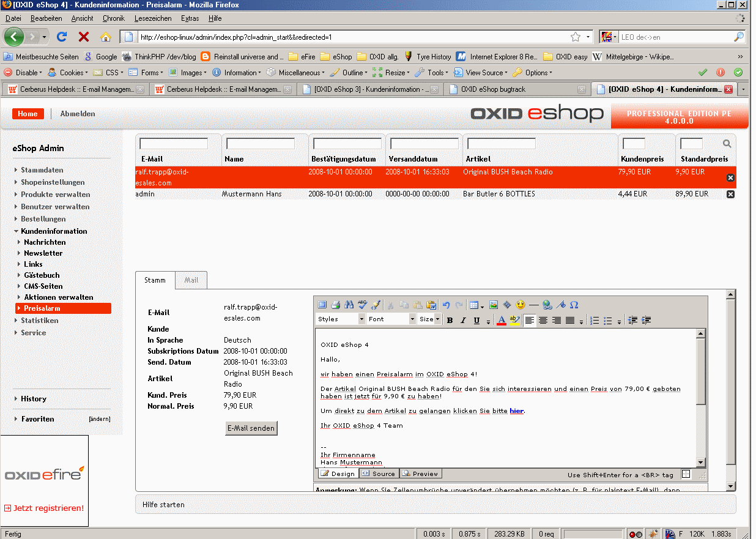Click the Home button

28,114
